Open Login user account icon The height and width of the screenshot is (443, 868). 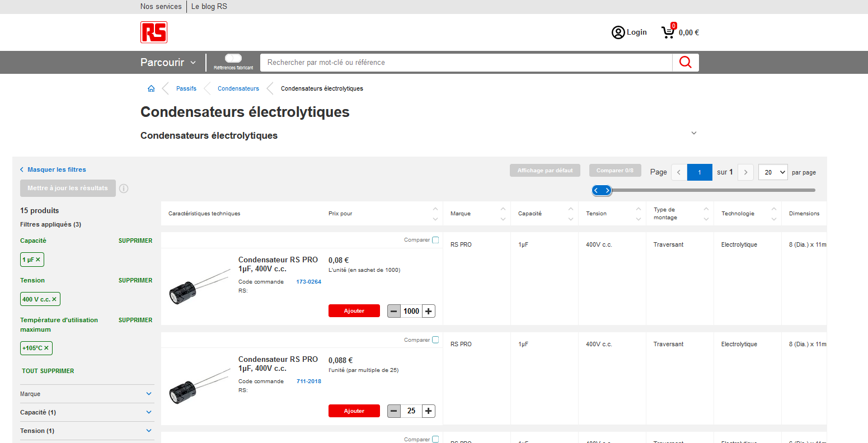pyautogui.click(x=618, y=32)
